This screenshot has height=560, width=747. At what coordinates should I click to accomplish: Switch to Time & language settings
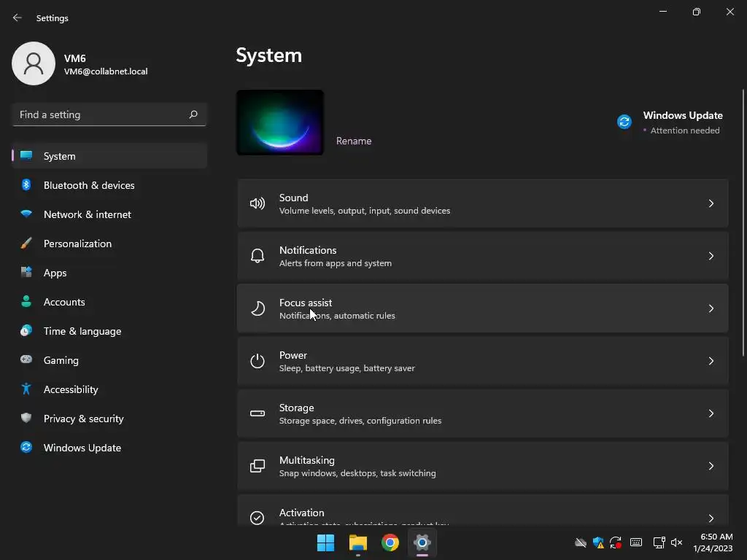pyautogui.click(x=109, y=331)
